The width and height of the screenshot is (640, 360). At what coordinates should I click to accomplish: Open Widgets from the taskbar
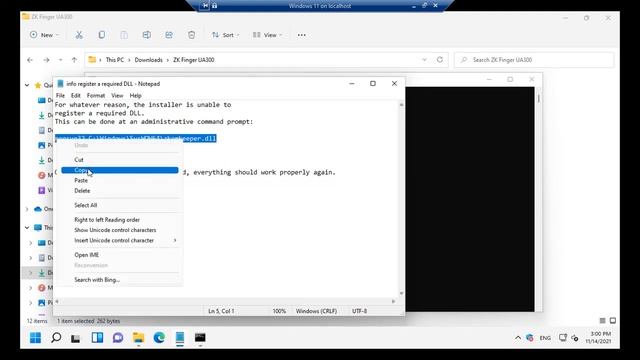tap(97, 338)
